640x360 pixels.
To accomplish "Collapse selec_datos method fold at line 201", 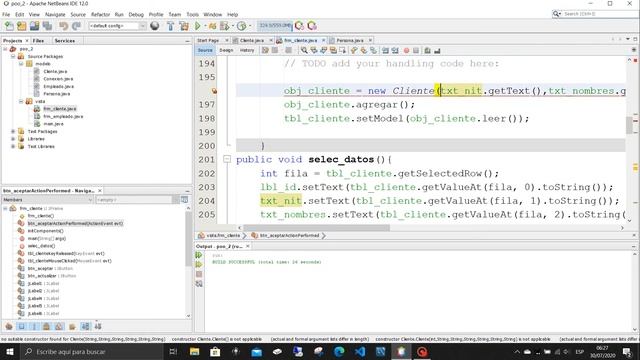I will click(227, 159).
